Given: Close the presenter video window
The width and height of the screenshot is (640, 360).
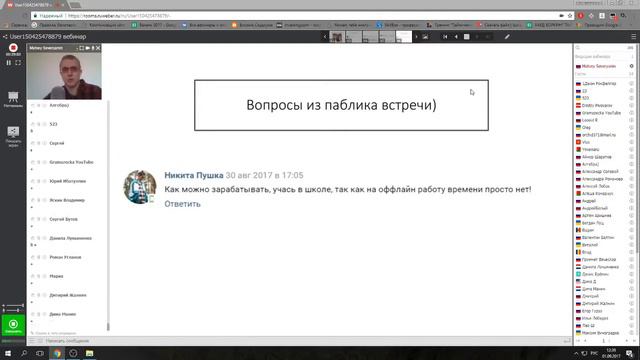Looking at the screenshot, I should (98, 48).
